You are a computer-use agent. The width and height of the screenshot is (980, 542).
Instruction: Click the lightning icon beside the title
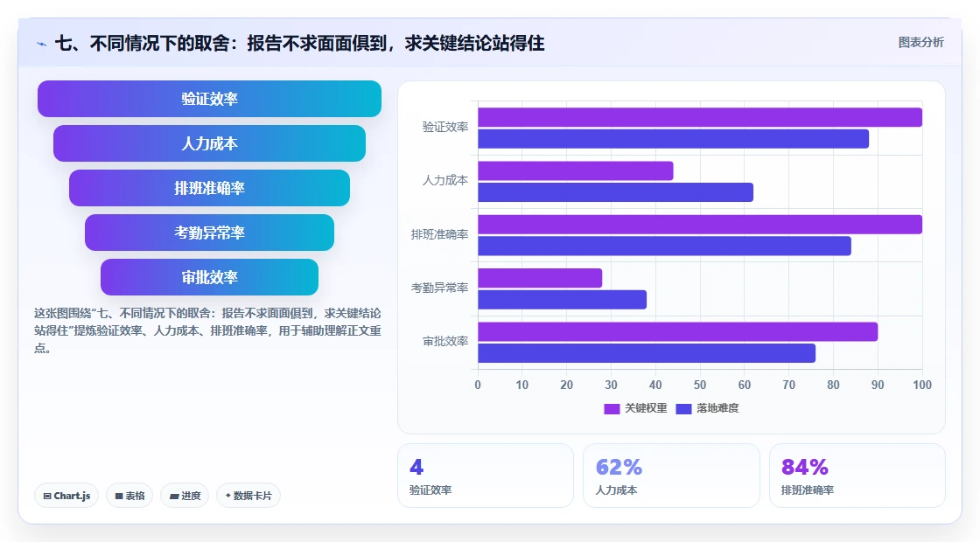click(x=42, y=44)
